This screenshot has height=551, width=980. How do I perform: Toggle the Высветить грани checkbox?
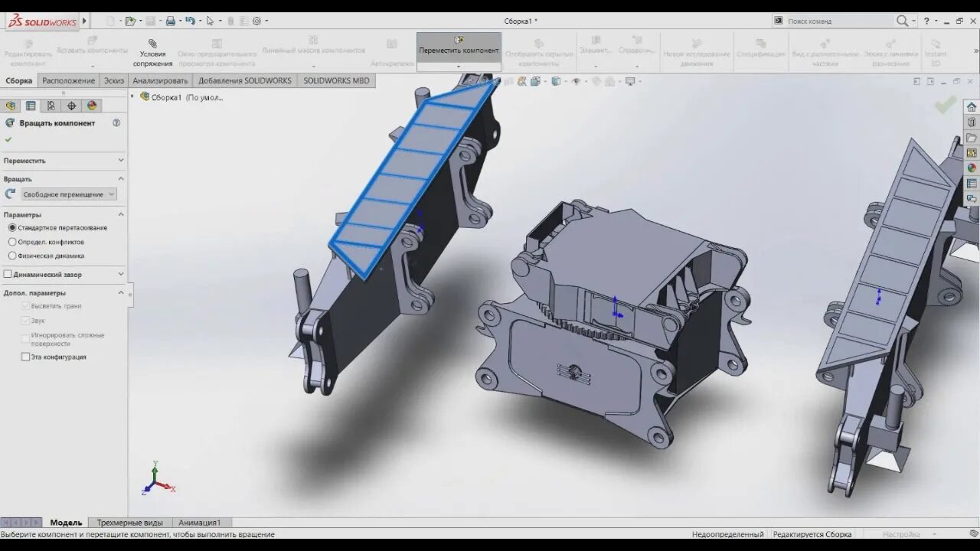pos(25,306)
